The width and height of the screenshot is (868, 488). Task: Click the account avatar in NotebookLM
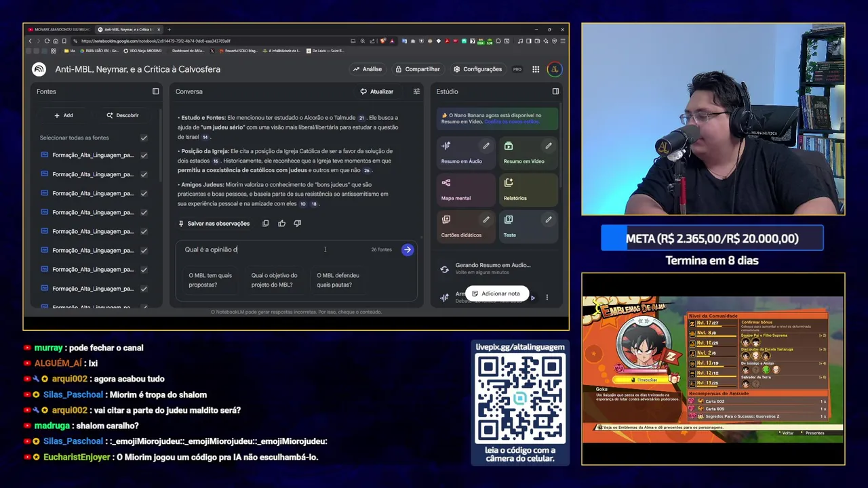tap(555, 69)
